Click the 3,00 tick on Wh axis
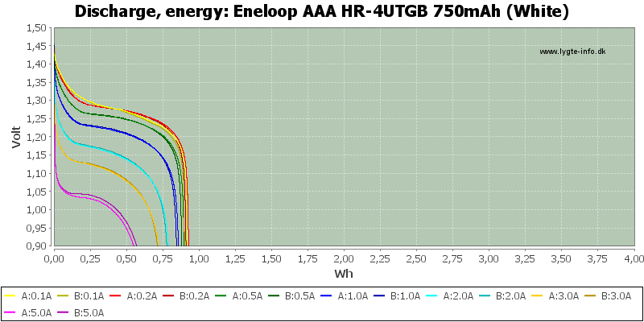The height and width of the screenshot is (322, 644). pos(489,258)
